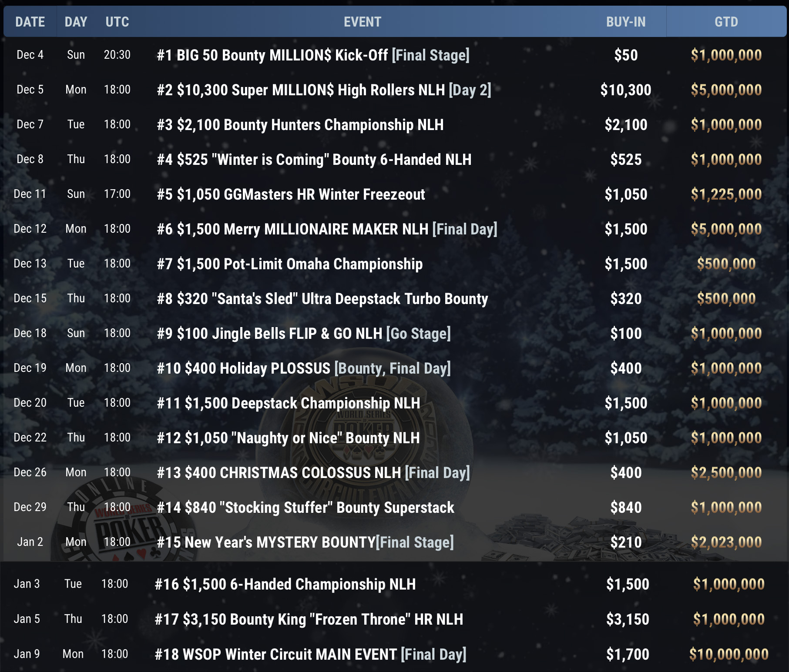Sort by the BUY-IN column header
The image size is (789, 672).
(625, 22)
